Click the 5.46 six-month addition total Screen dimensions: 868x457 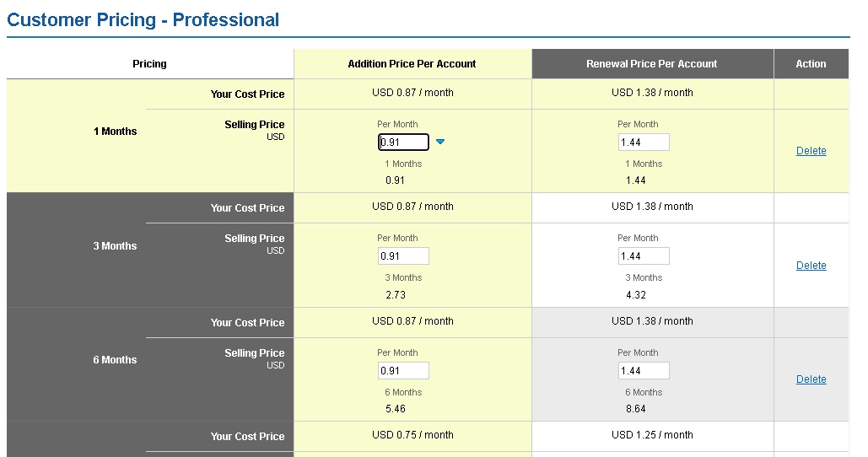(x=396, y=409)
